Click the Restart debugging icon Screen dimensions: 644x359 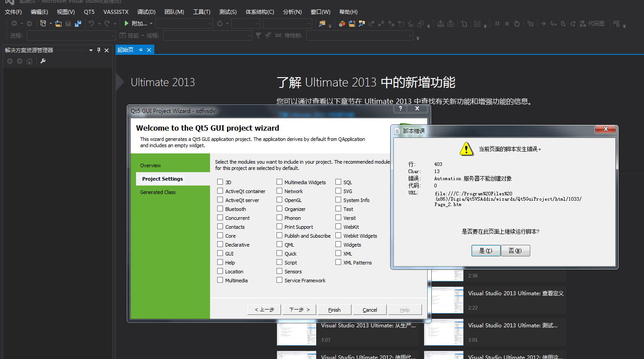517,23
